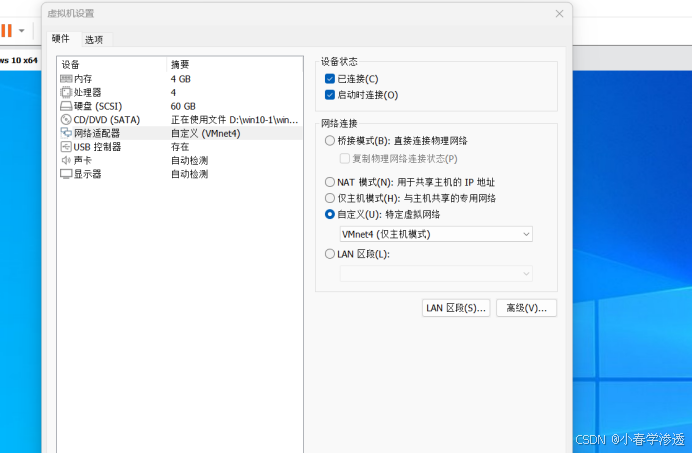Select the hard disk (SCSI) icon
The image size is (693, 454).
(66, 106)
